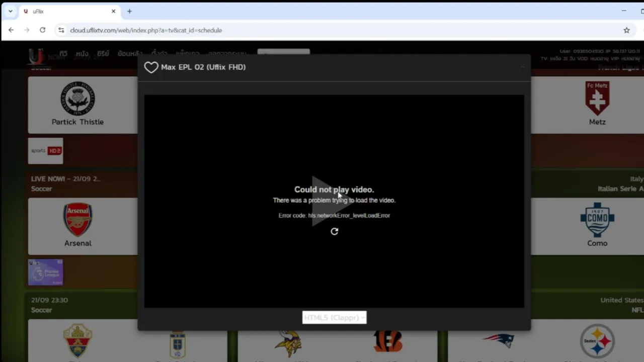Image resolution: width=644 pixels, height=362 pixels.
Task: Click the "Max EPL 02 (Uflix FHD)" title
Action: [x=203, y=67]
